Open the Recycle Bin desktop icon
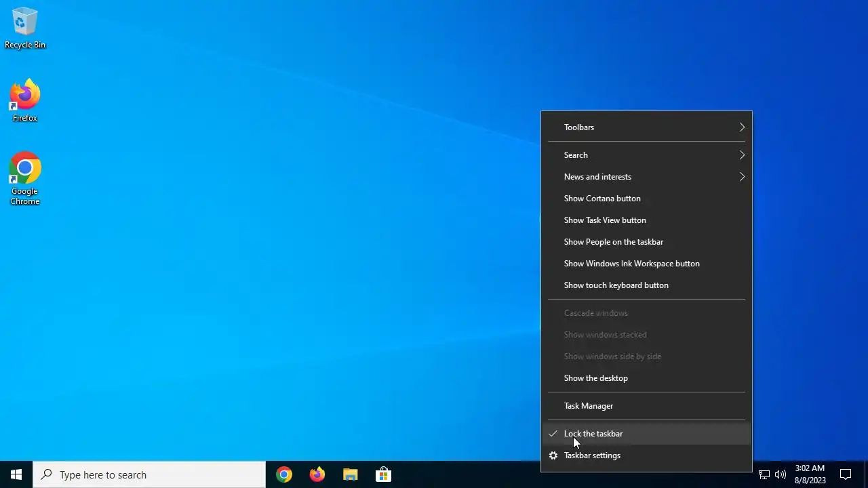 coord(25,28)
